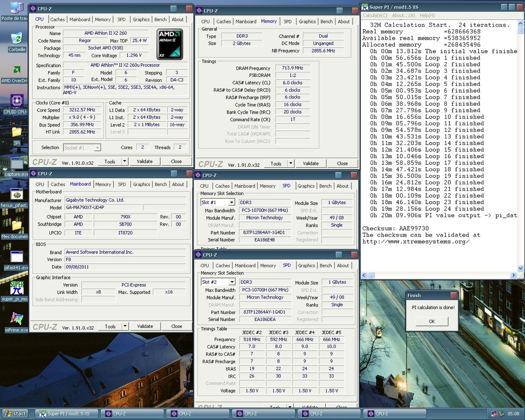Open Tools dropdown arrow in Memory window
The height and width of the screenshot is (420, 525).
click(291, 163)
